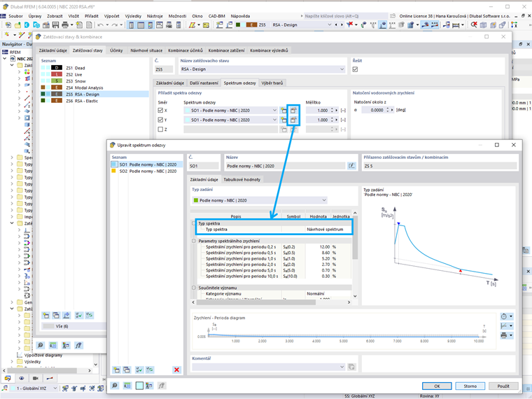Screen dimensions: 532x399
Task: Open RSA - Design load case dropdown in toolbar
Action: tap(329, 24)
